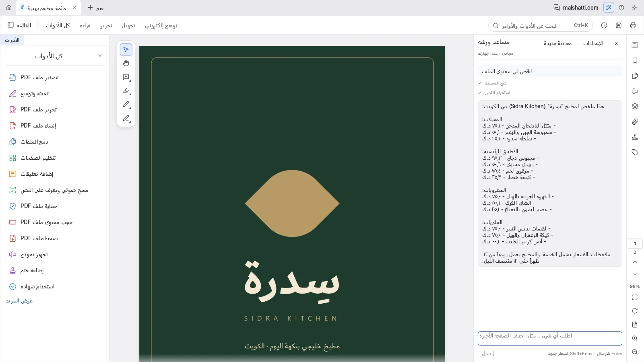
Task: Open comments panel icon in right rail
Action: tap(635, 45)
